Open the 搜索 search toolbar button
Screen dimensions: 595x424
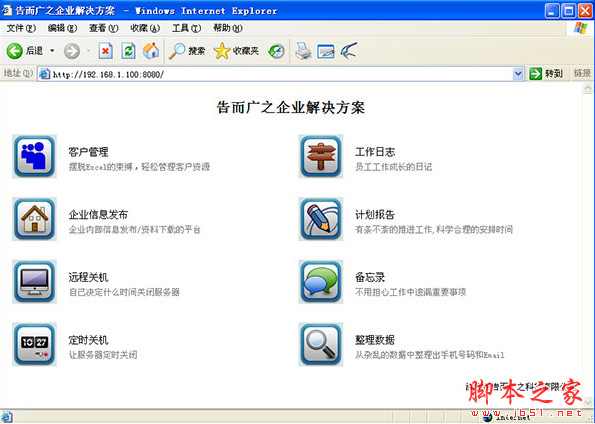click(x=187, y=51)
